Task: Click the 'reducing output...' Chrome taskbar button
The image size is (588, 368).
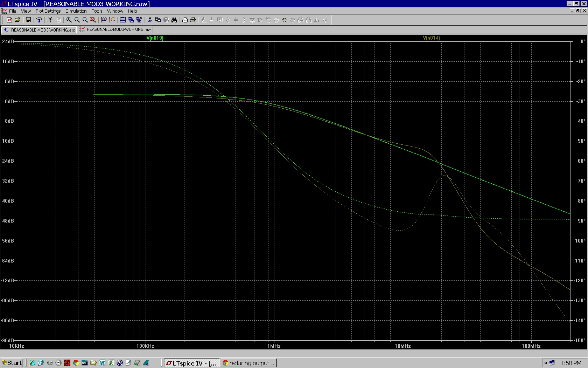Action: [x=249, y=363]
